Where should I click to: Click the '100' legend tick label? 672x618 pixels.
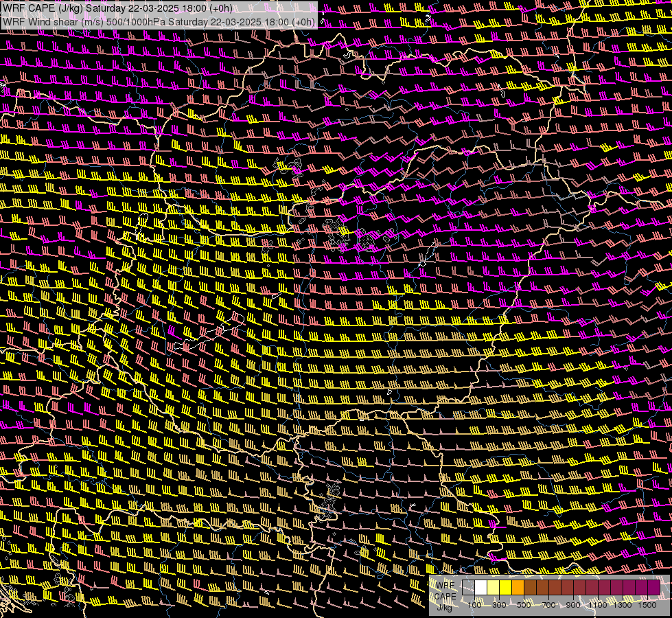coord(474,605)
